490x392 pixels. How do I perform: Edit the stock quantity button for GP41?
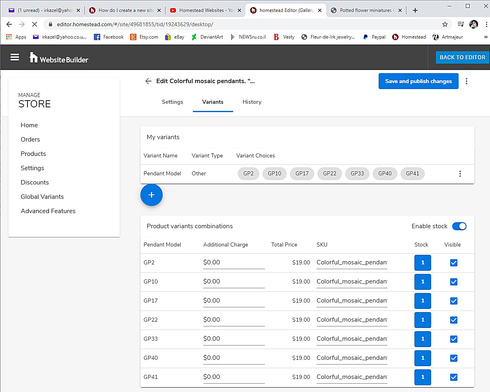click(x=422, y=377)
